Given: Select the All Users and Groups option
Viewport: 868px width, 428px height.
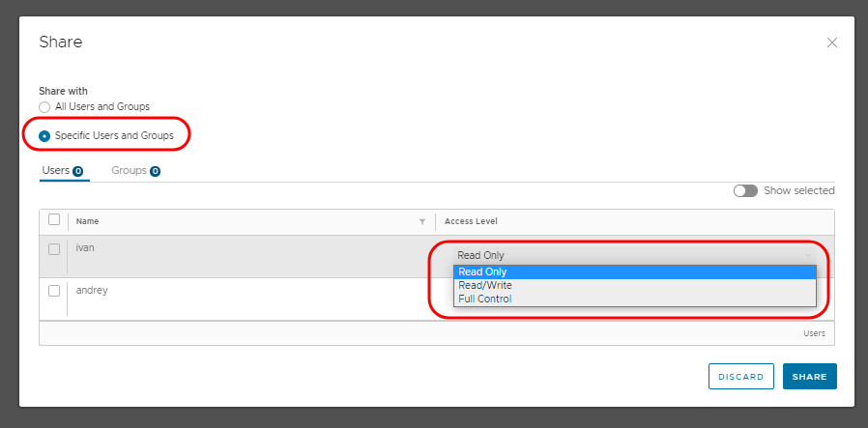Looking at the screenshot, I should pyautogui.click(x=44, y=106).
